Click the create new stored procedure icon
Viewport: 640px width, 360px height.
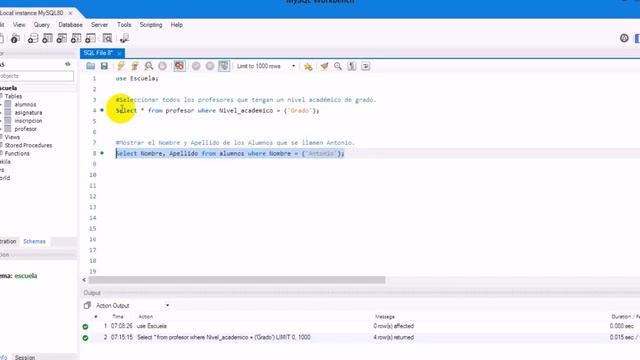(76, 39)
